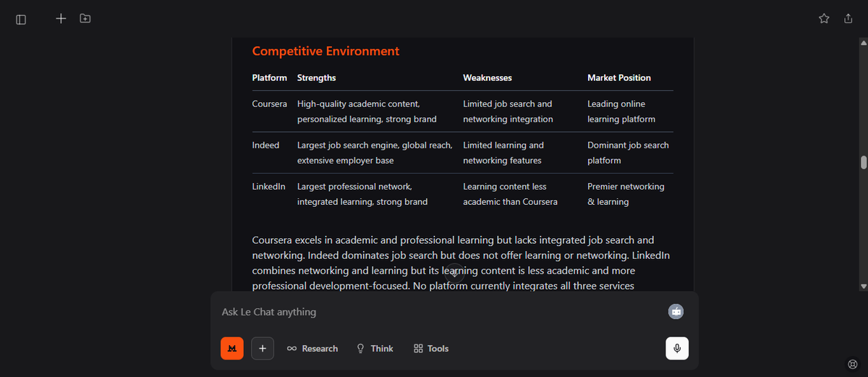Click paragraph starting 'Coursera excels in academic'
Viewport: 868px width, 377px height.
tap(461, 263)
